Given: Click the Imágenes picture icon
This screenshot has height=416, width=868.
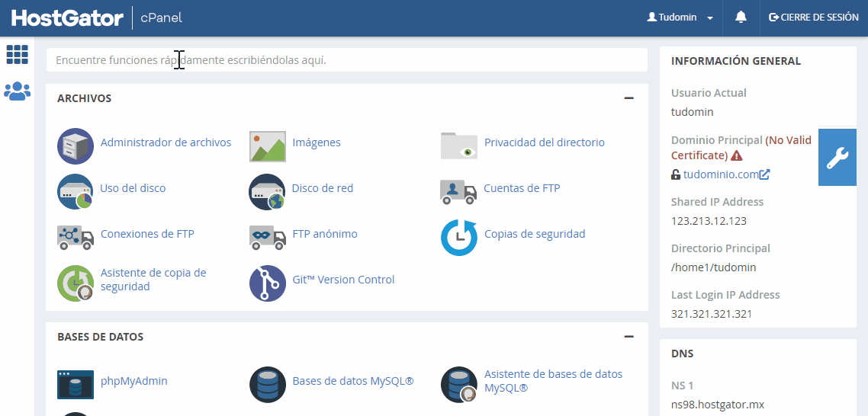Looking at the screenshot, I should [x=268, y=146].
